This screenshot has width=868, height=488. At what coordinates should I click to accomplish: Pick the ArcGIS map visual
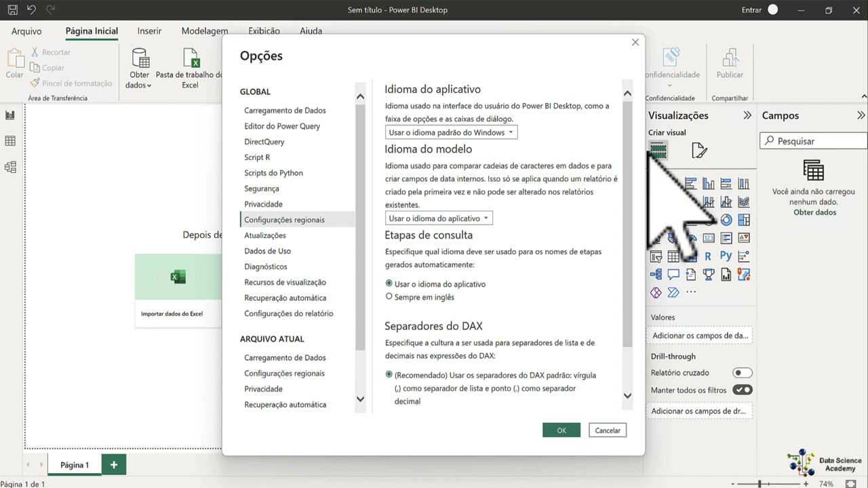744,274
